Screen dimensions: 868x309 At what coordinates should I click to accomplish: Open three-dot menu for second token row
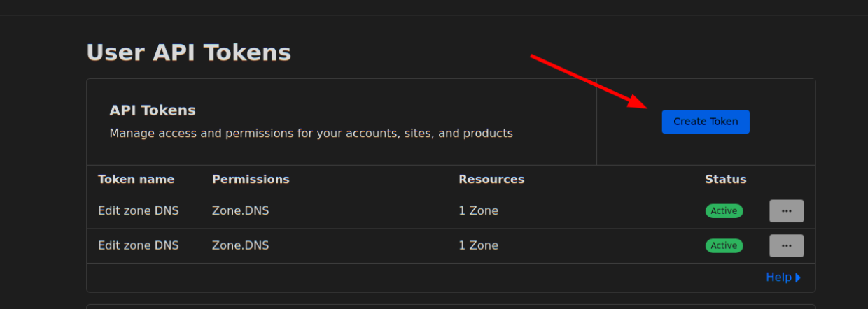(x=786, y=245)
